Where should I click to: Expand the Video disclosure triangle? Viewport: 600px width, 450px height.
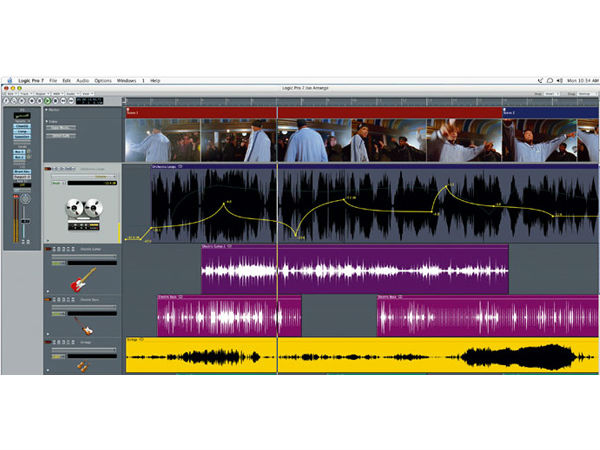[x=46, y=122]
